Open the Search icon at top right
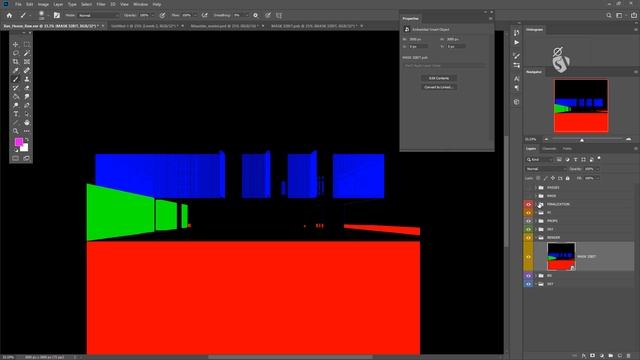640x360 pixels. click(609, 15)
